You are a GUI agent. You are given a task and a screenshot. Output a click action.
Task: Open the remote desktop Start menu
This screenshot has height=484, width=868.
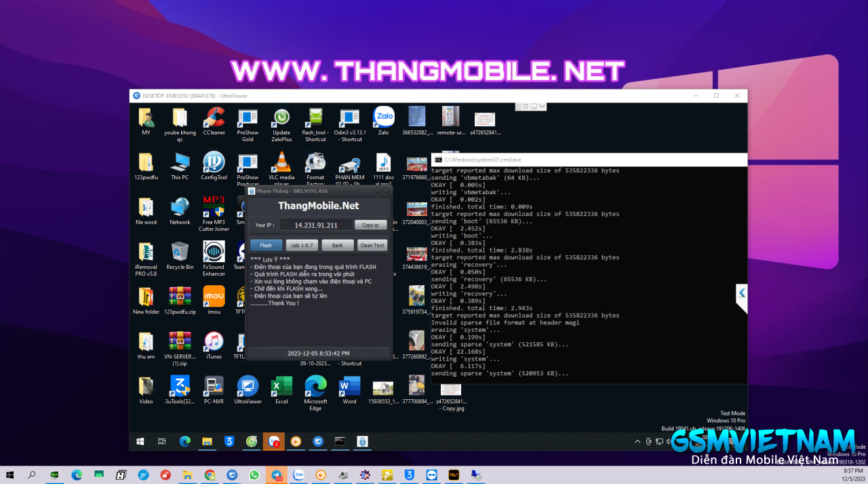pyautogui.click(x=140, y=441)
